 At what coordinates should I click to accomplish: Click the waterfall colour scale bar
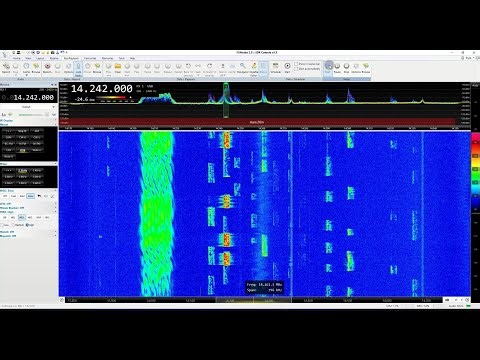tap(475, 172)
